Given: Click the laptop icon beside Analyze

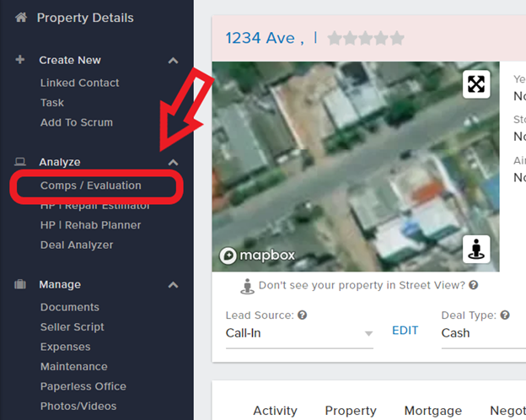Looking at the screenshot, I should [20, 162].
